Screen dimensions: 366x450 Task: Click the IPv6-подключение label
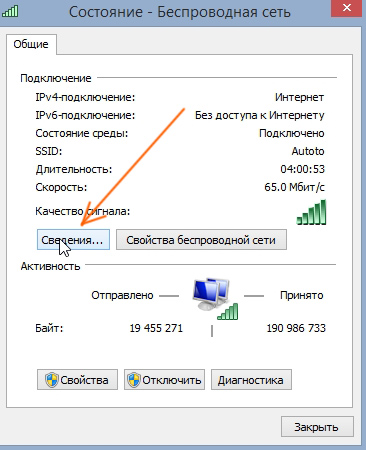tap(85, 115)
